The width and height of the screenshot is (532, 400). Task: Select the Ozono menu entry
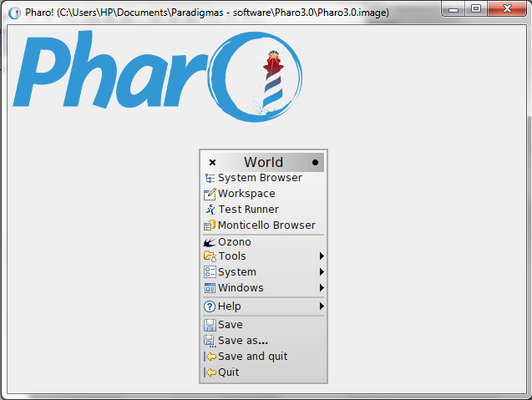263,242
